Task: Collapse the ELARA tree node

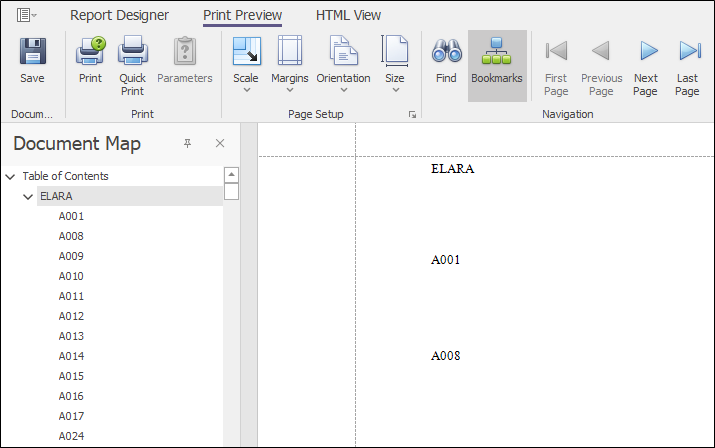Action: pyautogui.click(x=28, y=197)
